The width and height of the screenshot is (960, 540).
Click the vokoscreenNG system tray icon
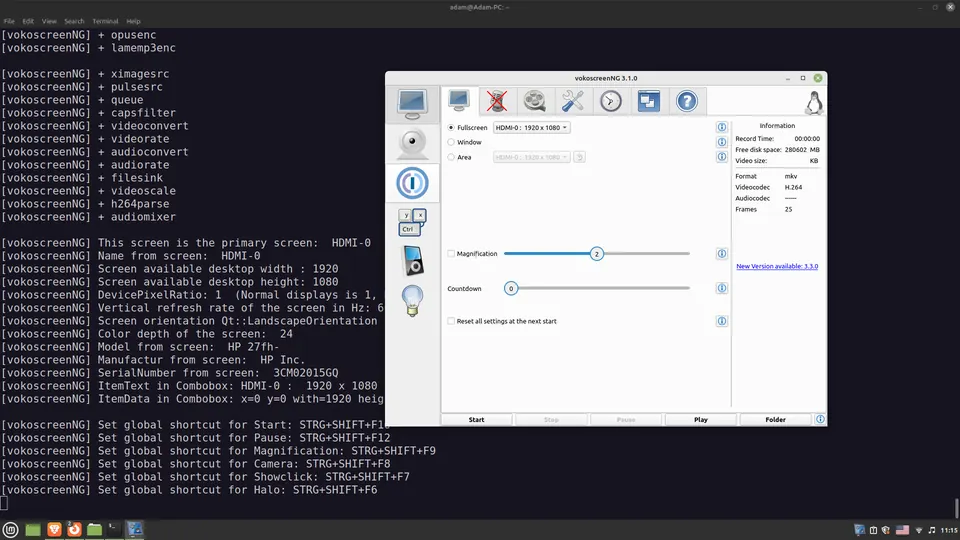tap(860, 530)
